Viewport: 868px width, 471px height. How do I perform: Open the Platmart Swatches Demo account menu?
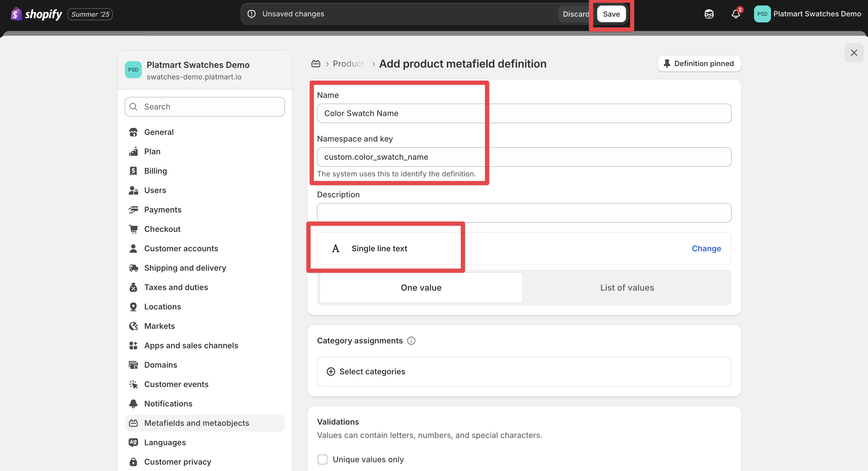point(807,14)
